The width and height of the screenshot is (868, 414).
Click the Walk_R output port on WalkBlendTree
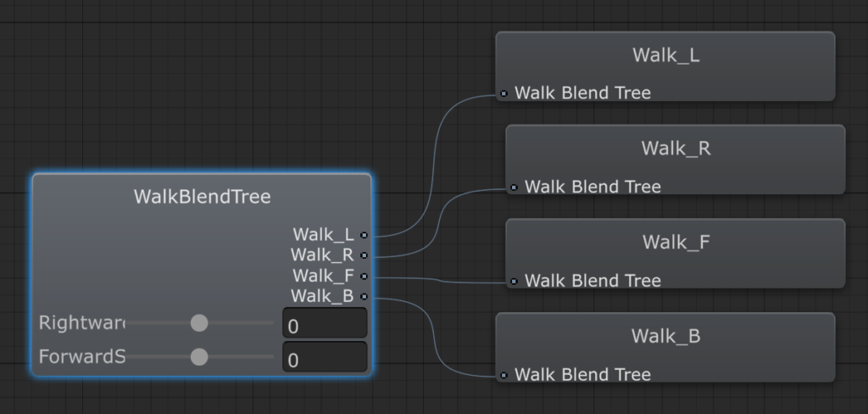click(x=364, y=255)
